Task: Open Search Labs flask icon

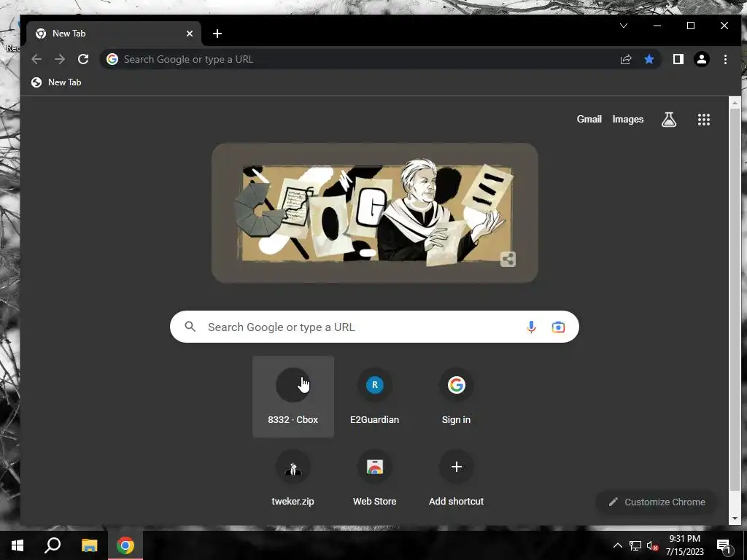Action: coord(669,120)
